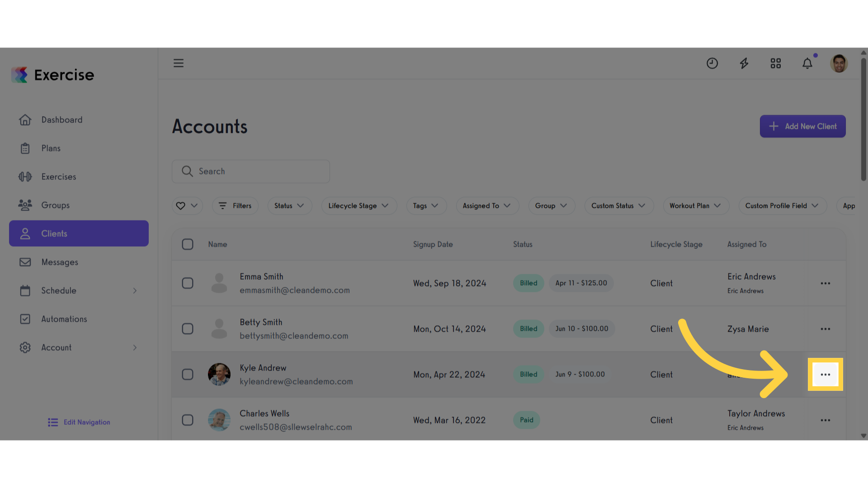Viewport: 868px width, 488px height.
Task: Expand the Lifecycle Stage dropdown
Action: (359, 206)
